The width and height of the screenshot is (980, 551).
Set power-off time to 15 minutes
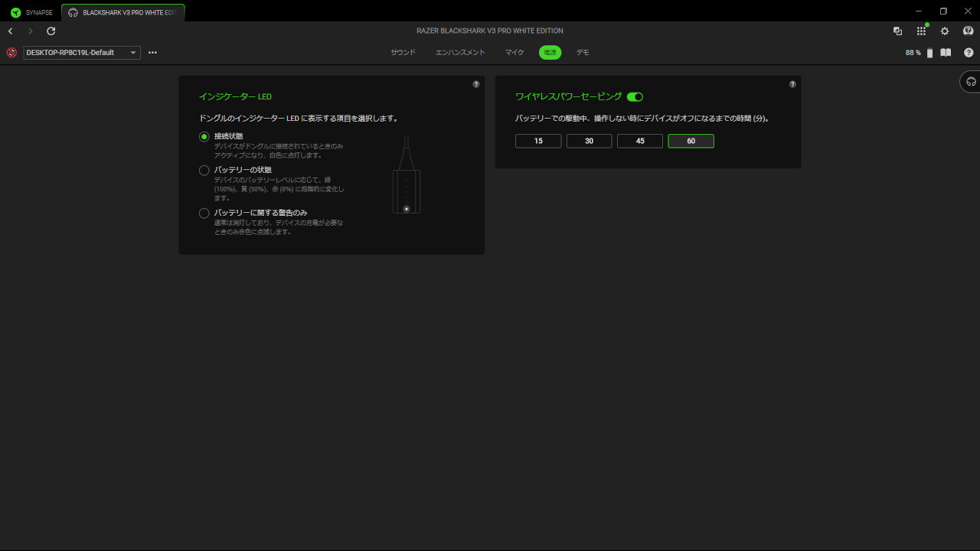[538, 141]
